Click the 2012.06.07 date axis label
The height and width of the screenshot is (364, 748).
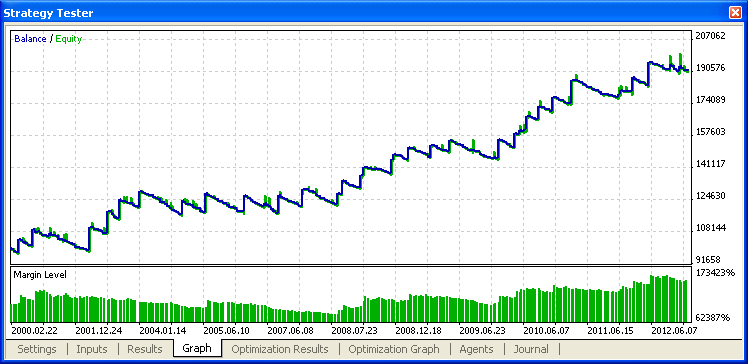(x=674, y=330)
